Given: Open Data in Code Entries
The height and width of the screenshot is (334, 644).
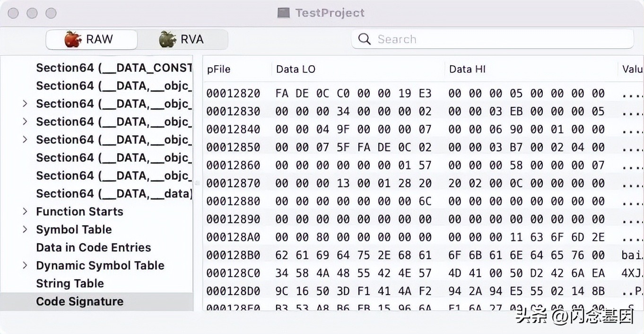Looking at the screenshot, I should coord(93,247).
